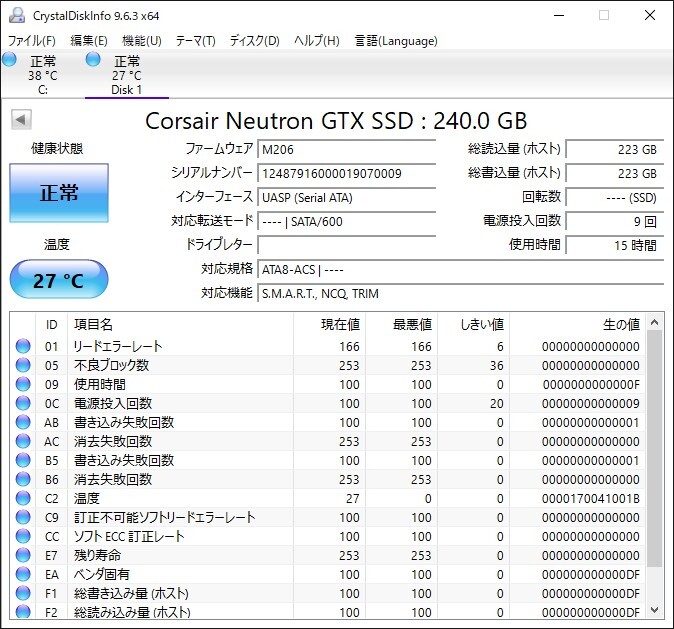The height and width of the screenshot is (629, 674).
Task: Click the 回転数 value ---- (SSD)
Action: click(x=615, y=197)
